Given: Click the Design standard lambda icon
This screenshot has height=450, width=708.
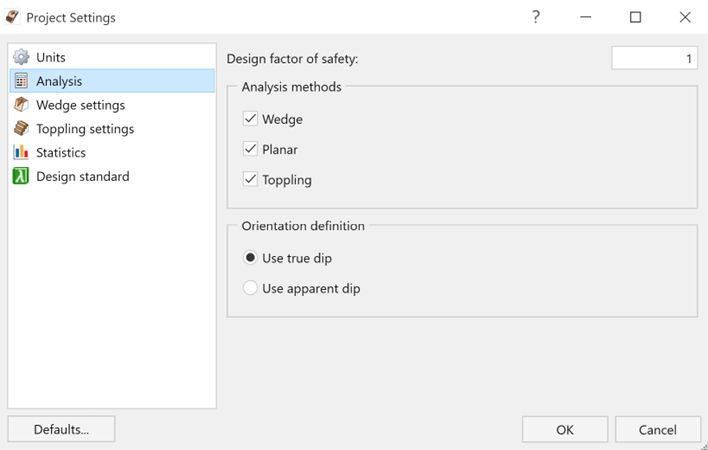Looking at the screenshot, I should click(x=20, y=177).
